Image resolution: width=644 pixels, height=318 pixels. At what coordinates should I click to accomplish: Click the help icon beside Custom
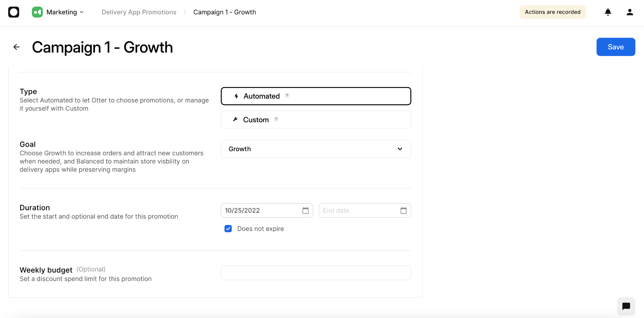point(276,119)
